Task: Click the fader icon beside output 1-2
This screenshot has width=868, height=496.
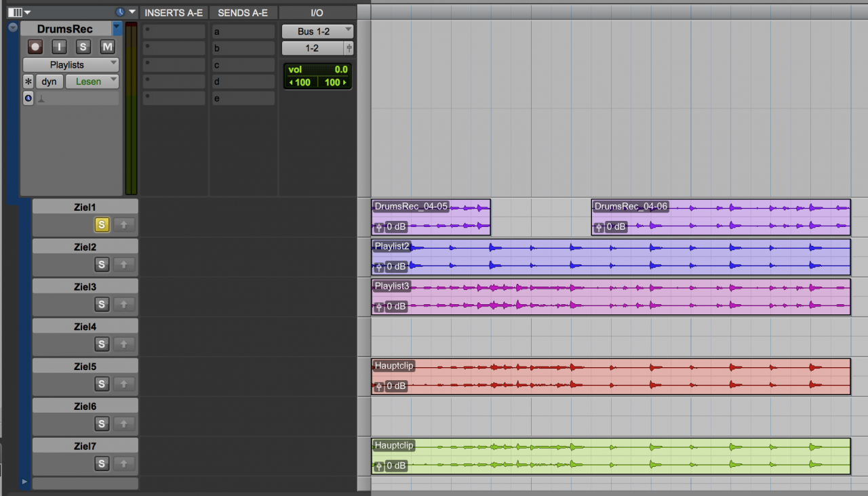Action: coord(349,48)
